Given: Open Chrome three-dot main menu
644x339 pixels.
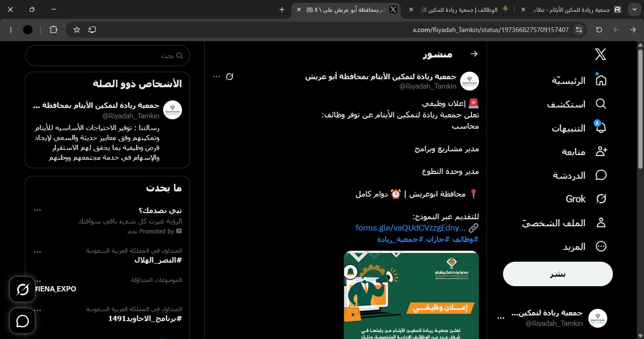Looking at the screenshot, I should click(x=11, y=30).
